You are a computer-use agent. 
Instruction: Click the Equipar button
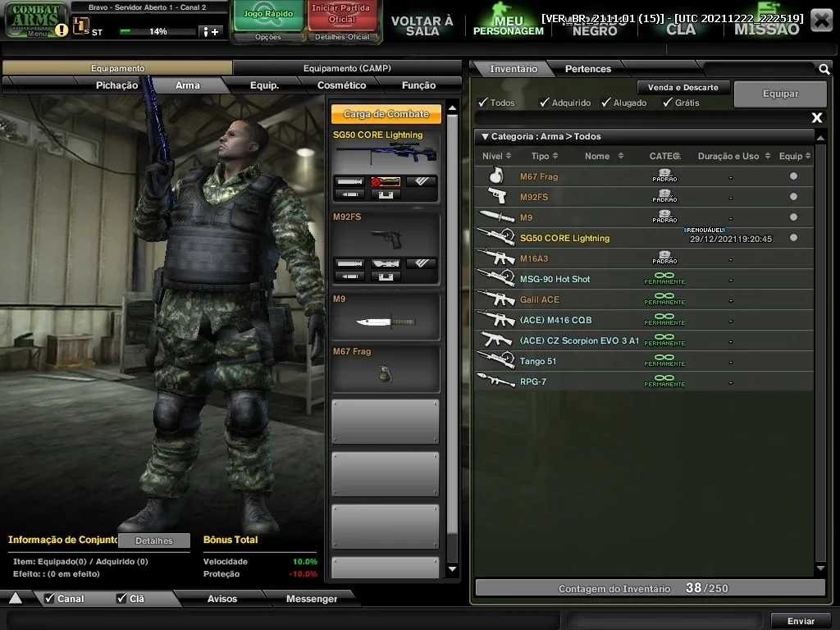tap(780, 94)
